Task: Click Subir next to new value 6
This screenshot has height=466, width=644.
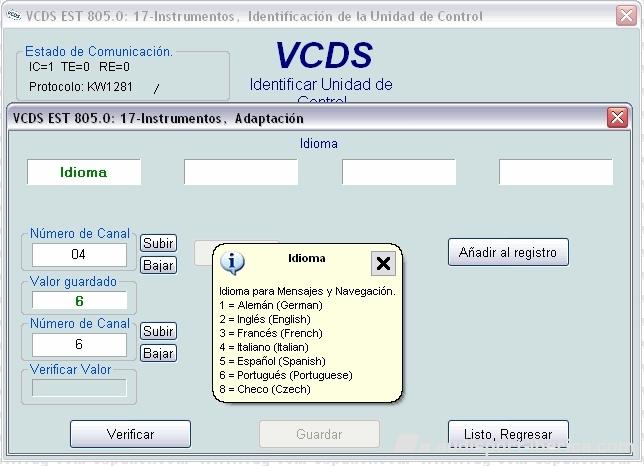Action: point(159,331)
